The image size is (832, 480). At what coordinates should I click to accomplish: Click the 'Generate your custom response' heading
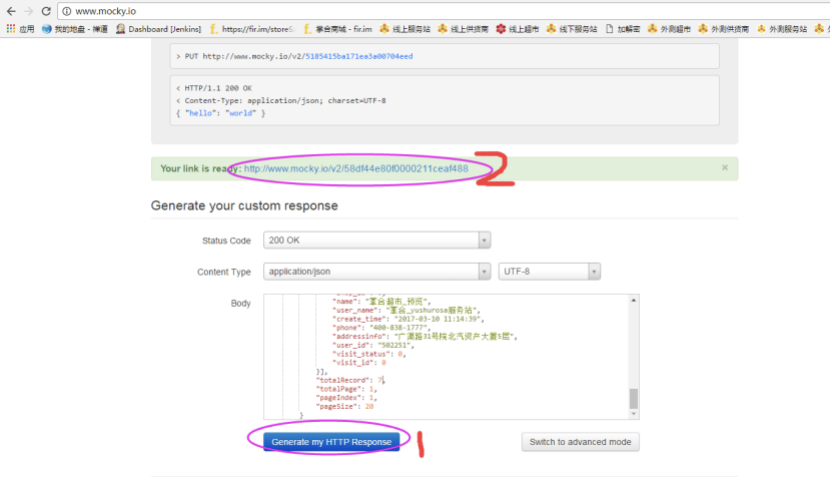coord(244,206)
